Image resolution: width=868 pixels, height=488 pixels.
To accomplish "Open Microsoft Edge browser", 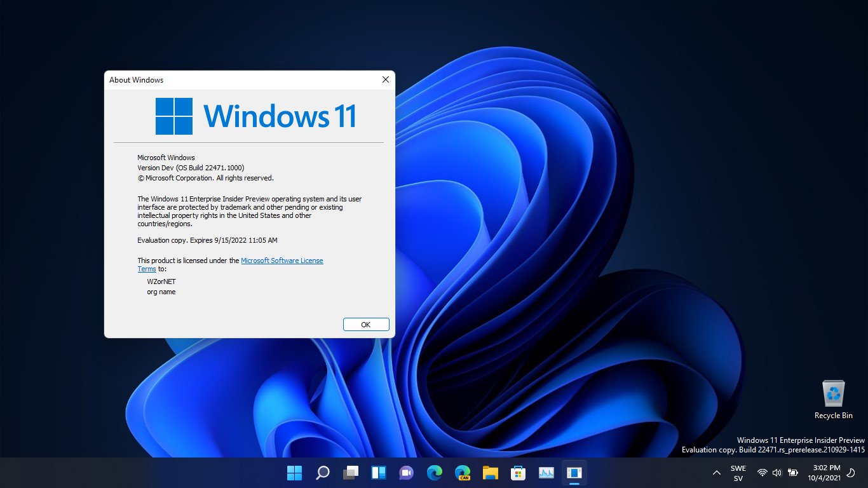I will coord(435,473).
